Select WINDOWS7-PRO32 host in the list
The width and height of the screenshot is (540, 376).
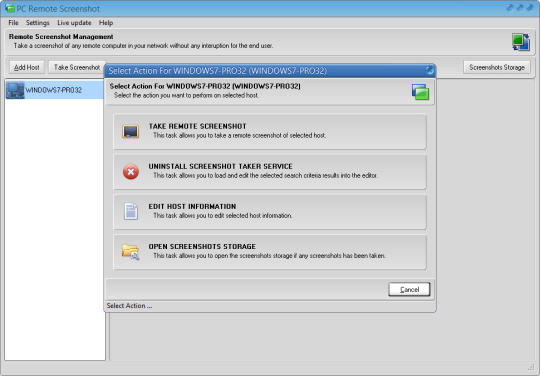(55, 90)
